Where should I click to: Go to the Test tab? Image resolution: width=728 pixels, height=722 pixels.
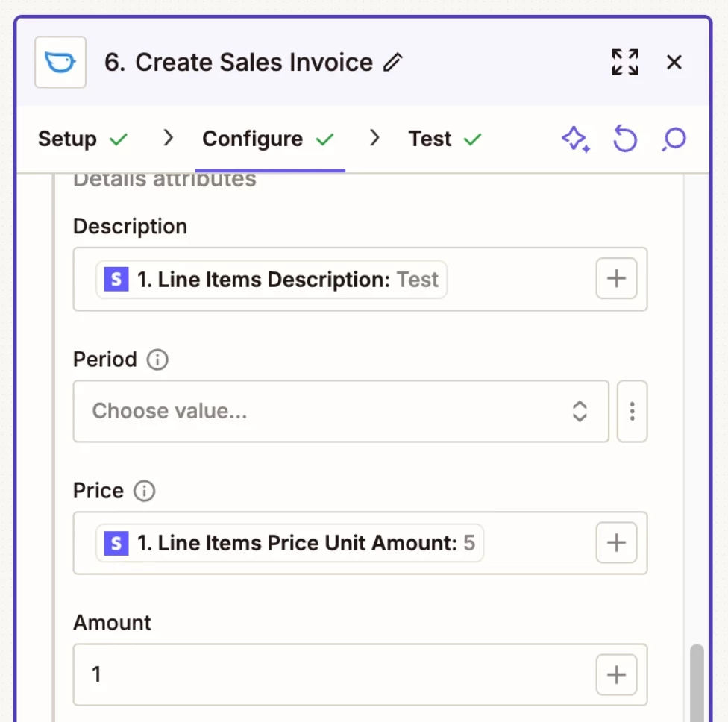click(x=430, y=139)
